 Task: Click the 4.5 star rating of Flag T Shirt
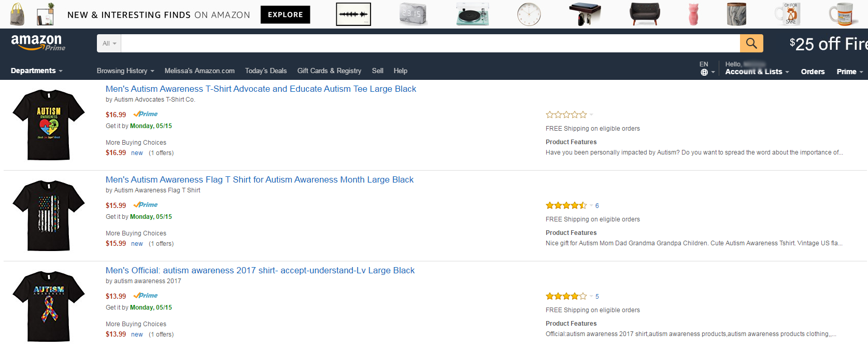pyautogui.click(x=566, y=205)
